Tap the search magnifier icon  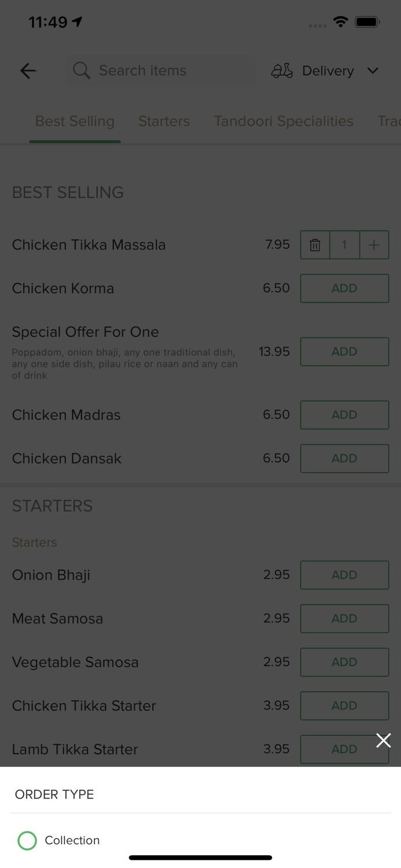pos(81,71)
